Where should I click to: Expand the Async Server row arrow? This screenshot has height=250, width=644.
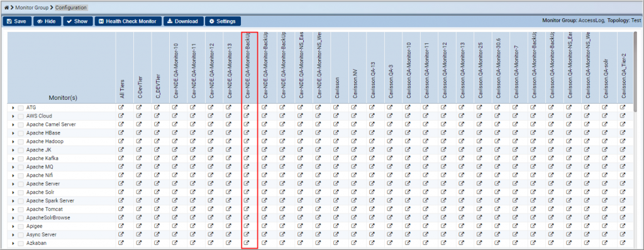tap(13, 235)
